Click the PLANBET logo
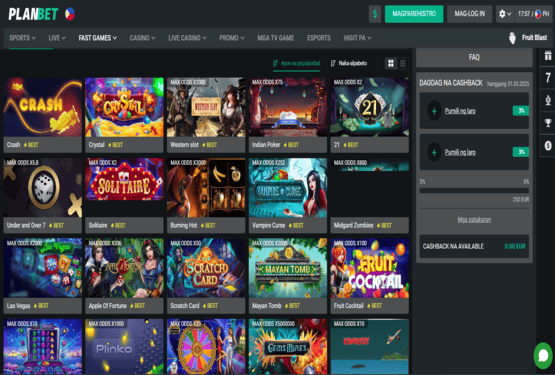Viewport: 555px width, 375px height. (x=33, y=14)
